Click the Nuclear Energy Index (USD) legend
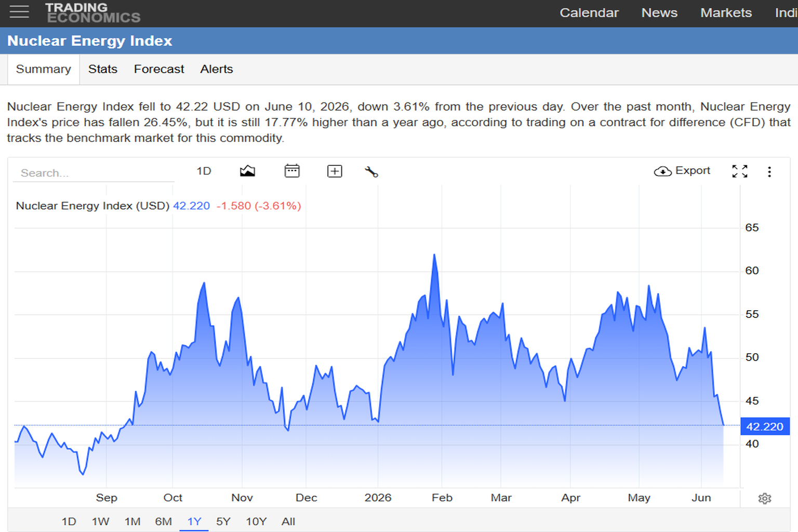 coord(93,206)
